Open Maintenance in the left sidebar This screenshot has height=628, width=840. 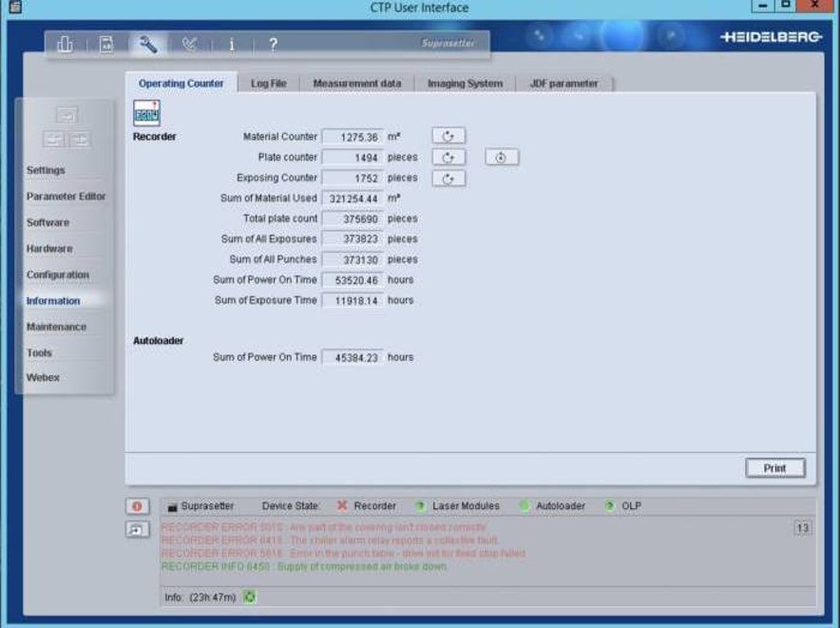pyautogui.click(x=56, y=327)
